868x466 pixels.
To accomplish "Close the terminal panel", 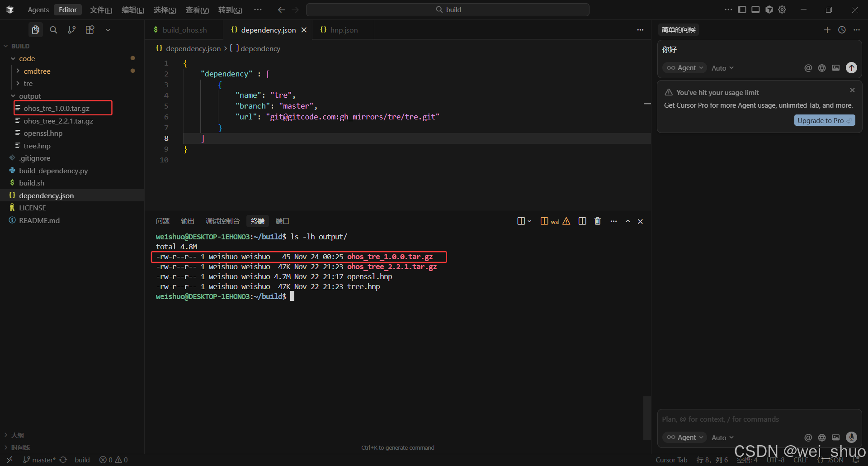I will click(640, 221).
